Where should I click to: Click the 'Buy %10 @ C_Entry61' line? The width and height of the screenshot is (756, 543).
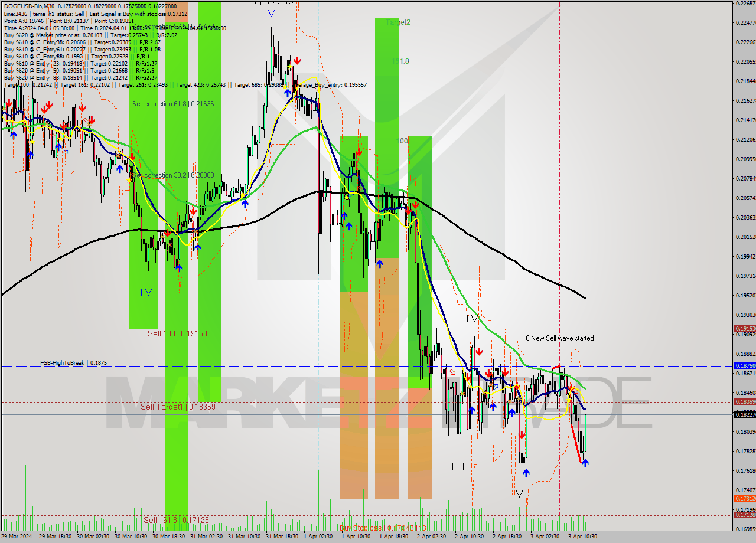point(82,49)
